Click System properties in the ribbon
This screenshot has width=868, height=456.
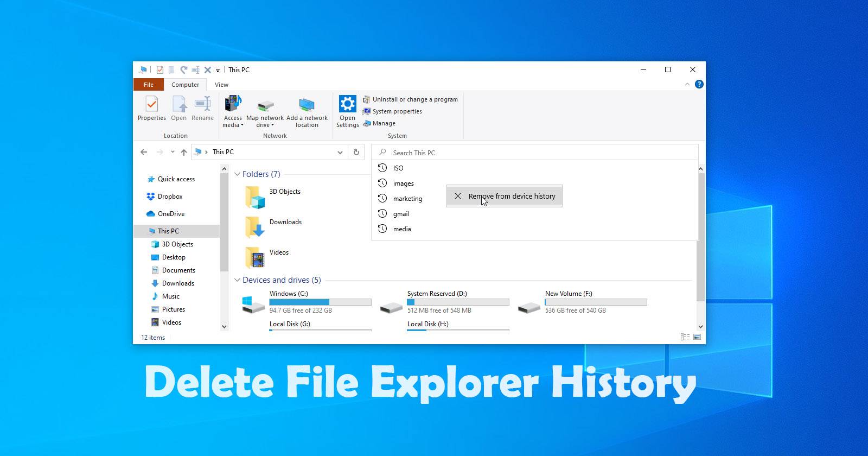coord(397,111)
